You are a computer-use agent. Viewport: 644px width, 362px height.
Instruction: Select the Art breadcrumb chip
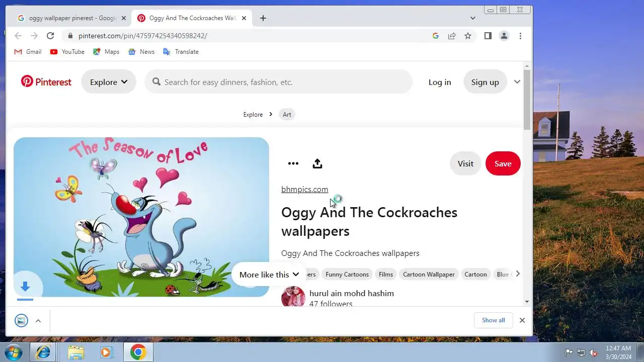click(287, 115)
